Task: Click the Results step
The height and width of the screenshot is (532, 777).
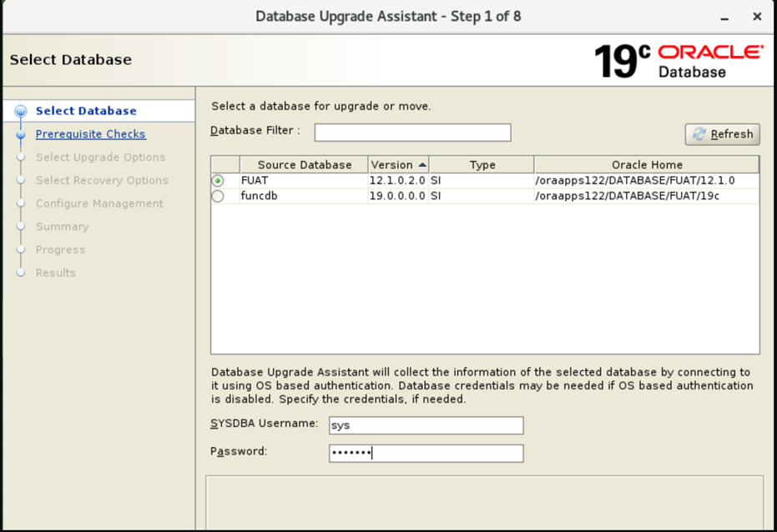Action: pyautogui.click(x=55, y=273)
